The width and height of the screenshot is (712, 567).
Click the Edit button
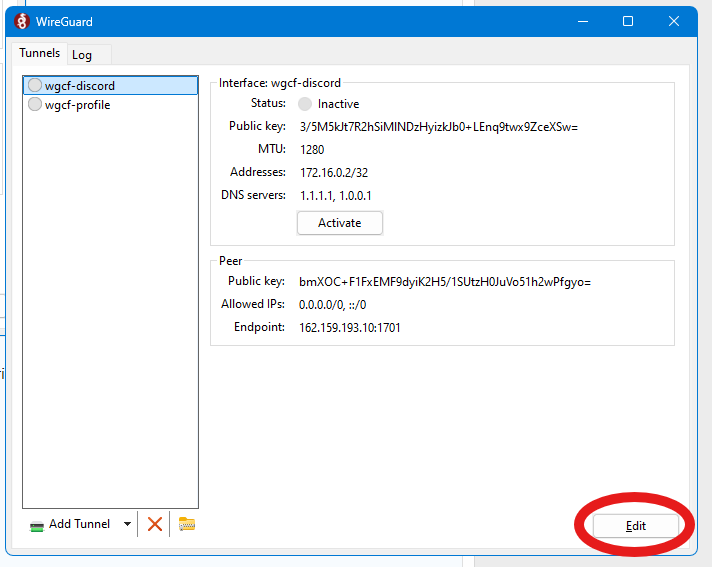pos(636,526)
